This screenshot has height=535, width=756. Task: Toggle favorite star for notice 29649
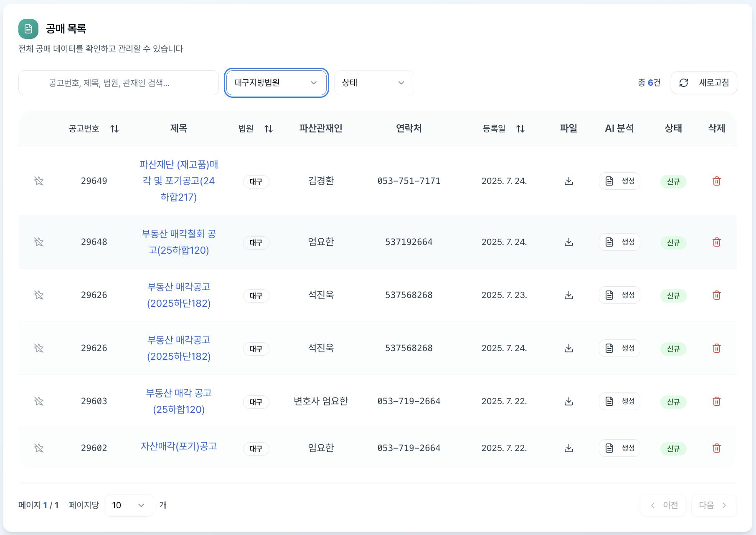(x=39, y=181)
